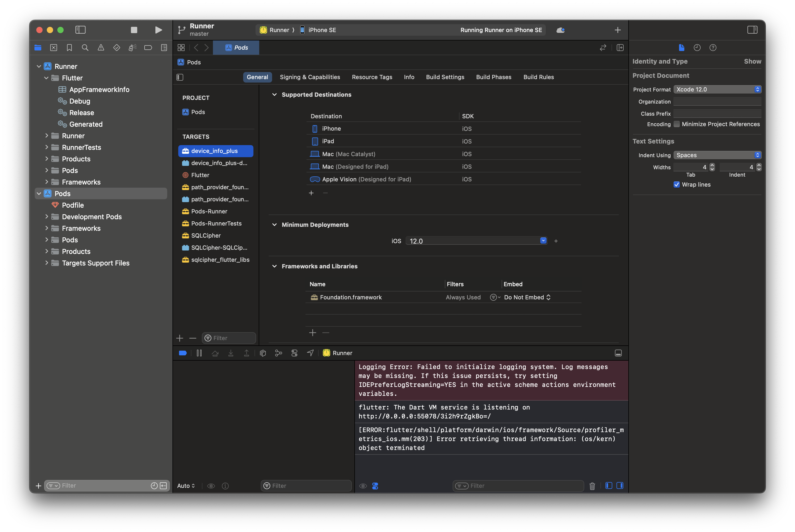795x532 pixels.
Task: Toggle the navigator sidebar icon
Action: pos(80,30)
